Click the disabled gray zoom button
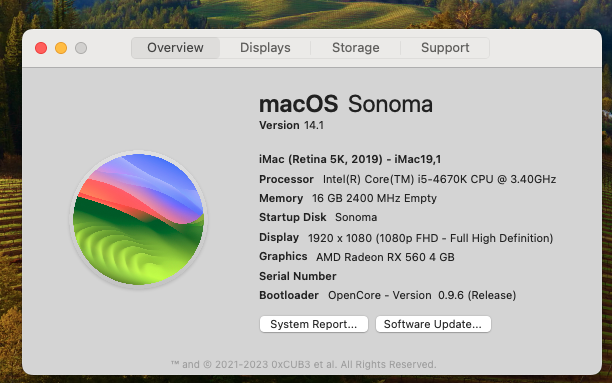Image resolution: width=612 pixels, height=383 pixels. [x=81, y=48]
